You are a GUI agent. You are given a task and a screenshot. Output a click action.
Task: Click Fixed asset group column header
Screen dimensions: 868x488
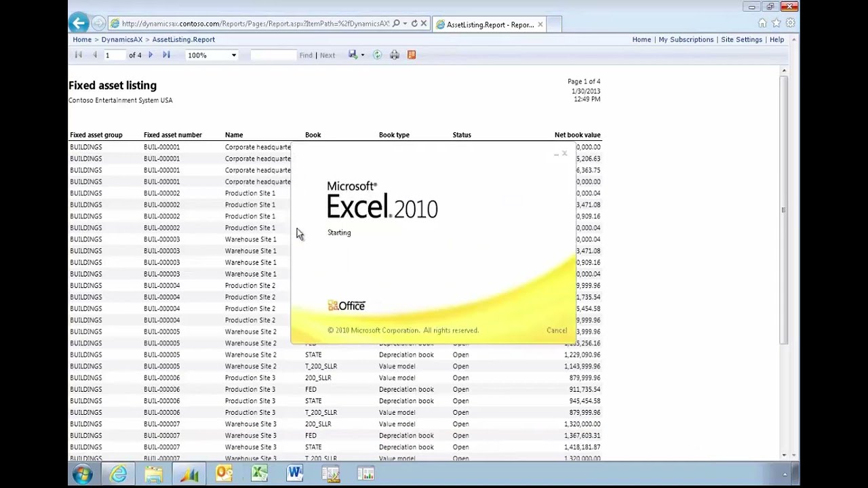tap(96, 135)
